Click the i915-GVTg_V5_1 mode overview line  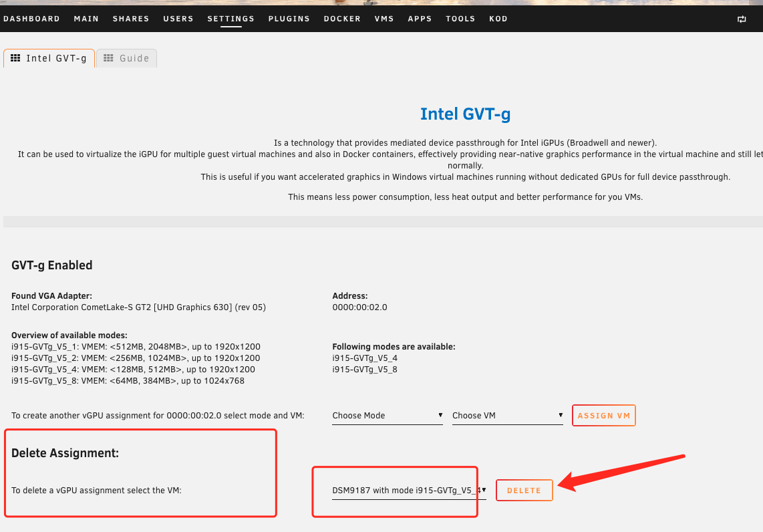click(136, 347)
